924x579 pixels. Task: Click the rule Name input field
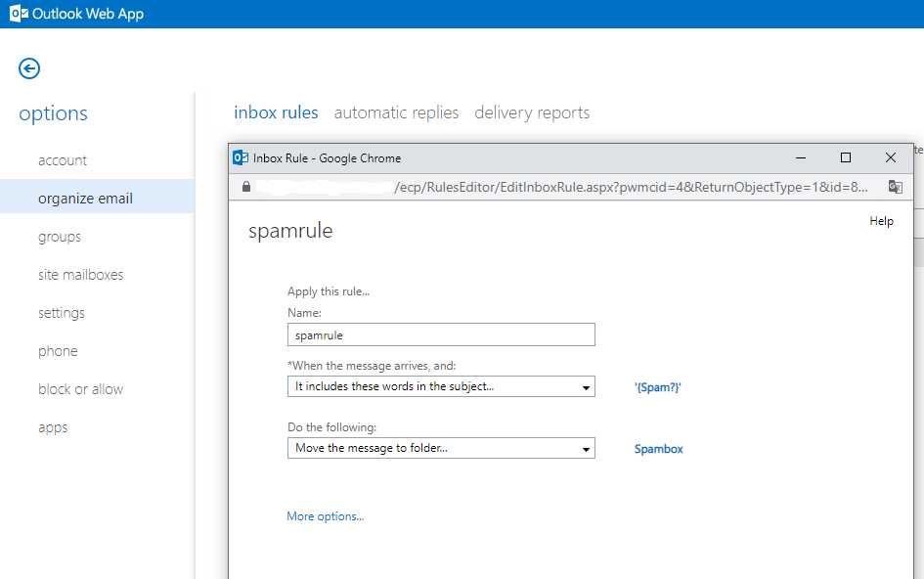click(x=441, y=334)
